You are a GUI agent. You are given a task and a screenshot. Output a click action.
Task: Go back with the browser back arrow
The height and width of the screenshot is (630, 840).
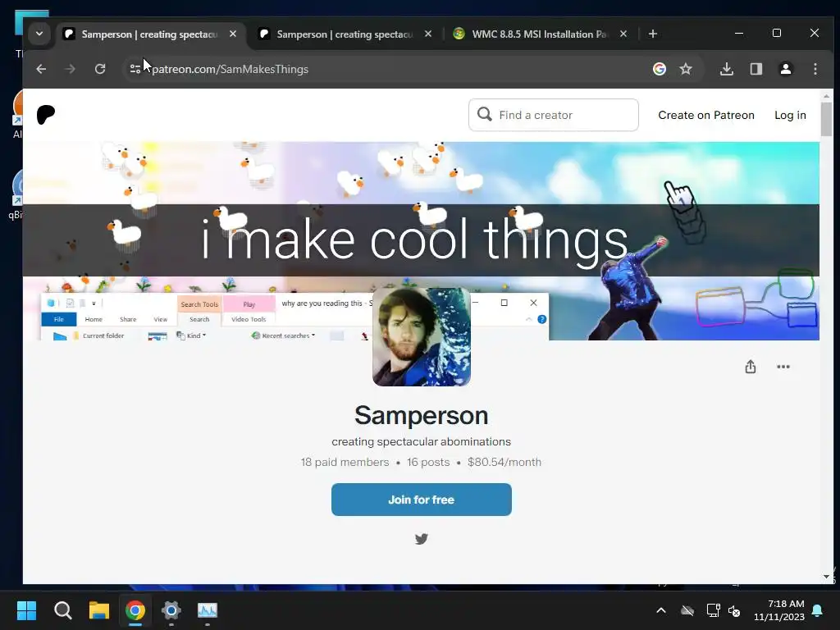[41, 69]
